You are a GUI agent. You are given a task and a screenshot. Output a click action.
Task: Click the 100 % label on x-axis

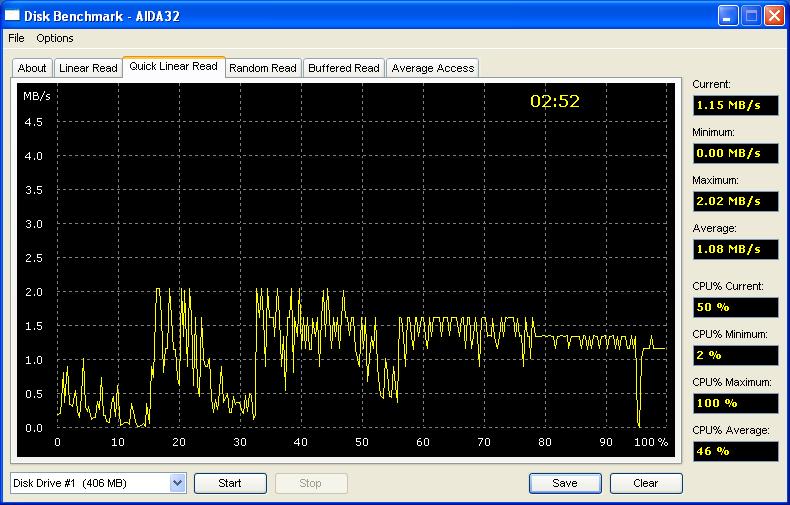pyautogui.click(x=651, y=442)
